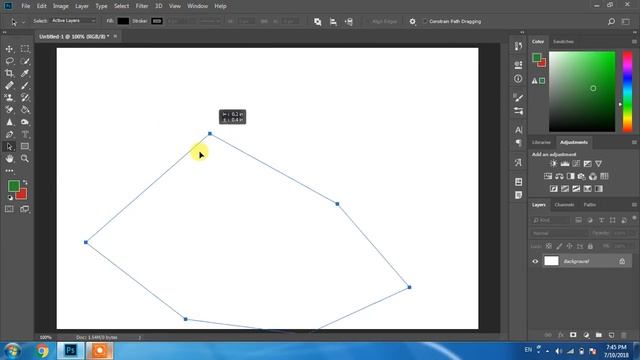This screenshot has height=360, width=640.
Task: Add Vibrance adjustment triangle icon
Action: click(x=598, y=164)
